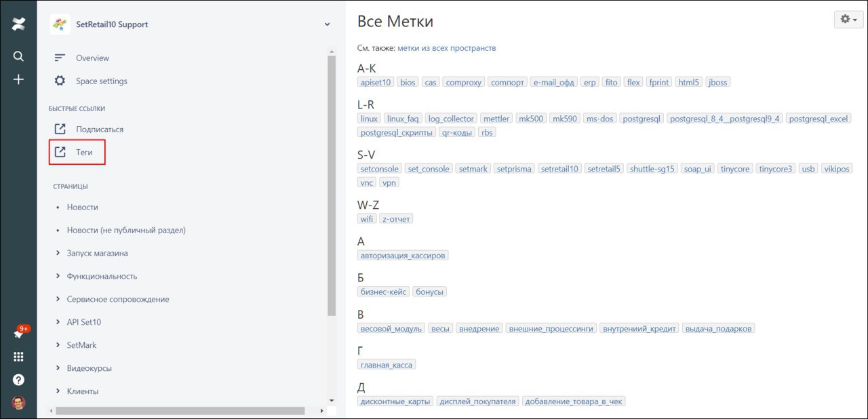
Task: Expand the Сервисное сопровождение tree node
Action: tap(58, 300)
